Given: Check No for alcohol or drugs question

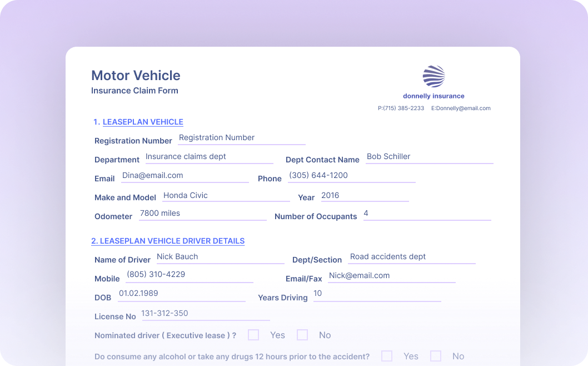Looking at the screenshot, I should [436, 356].
